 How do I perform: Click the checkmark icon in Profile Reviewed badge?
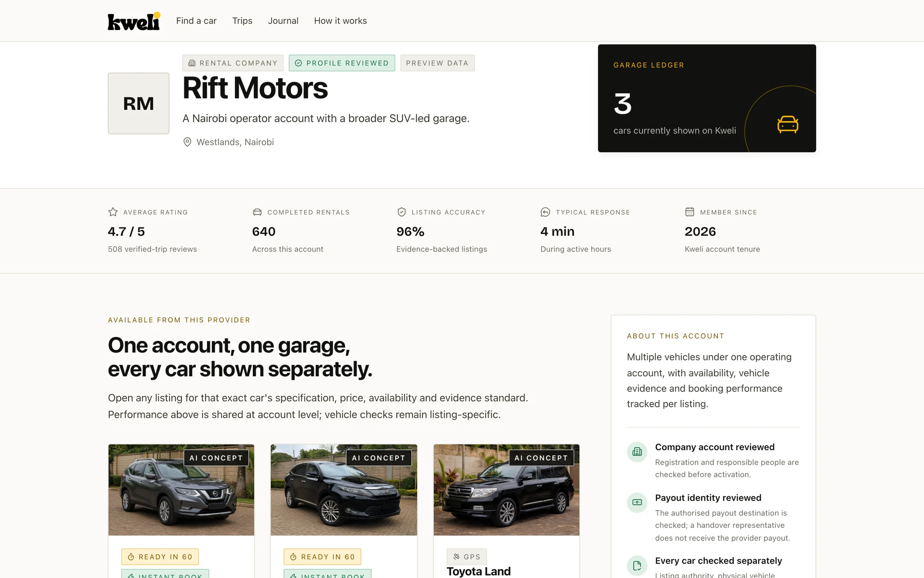pyautogui.click(x=299, y=63)
